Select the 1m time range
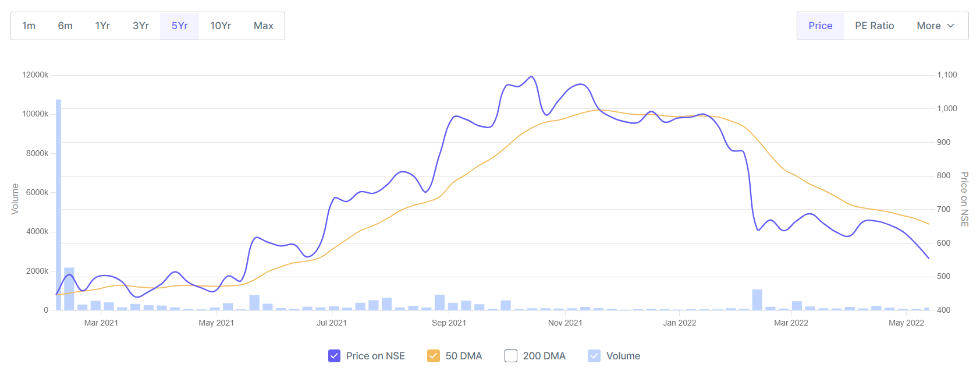980x371 pixels. [29, 26]
